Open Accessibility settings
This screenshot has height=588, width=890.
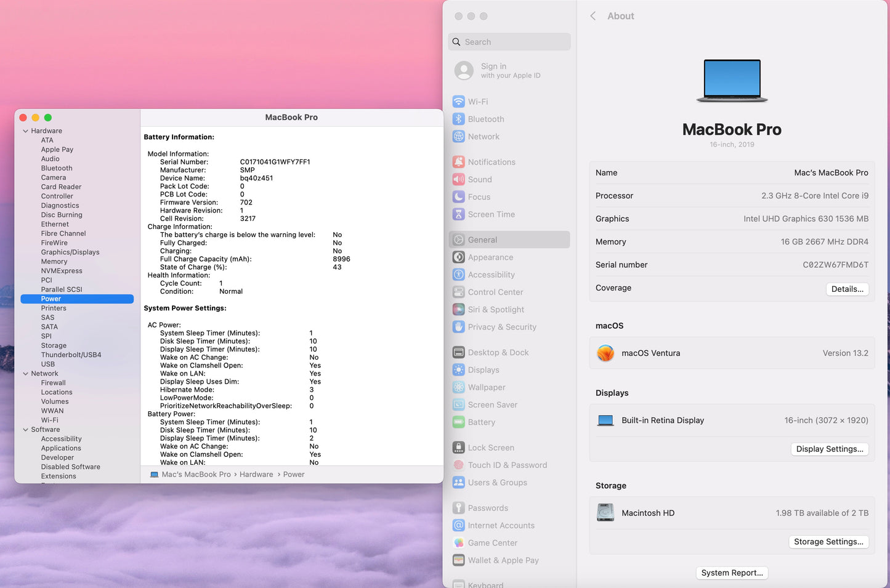[492, 274]
